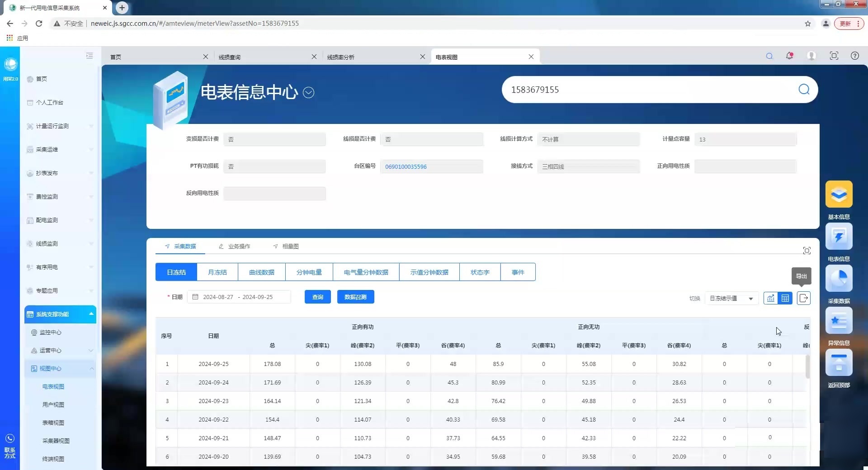The width and height of the screenshot is (868, 470).
Task: Switch to chart view toggle
Action: pos(771,298)
